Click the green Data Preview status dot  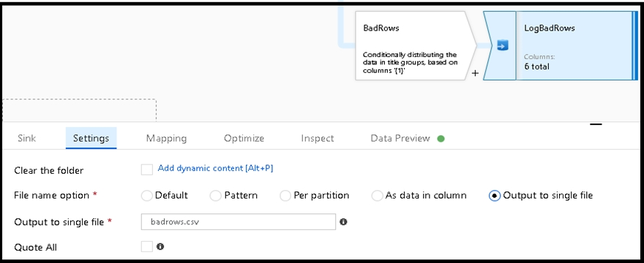441,139
